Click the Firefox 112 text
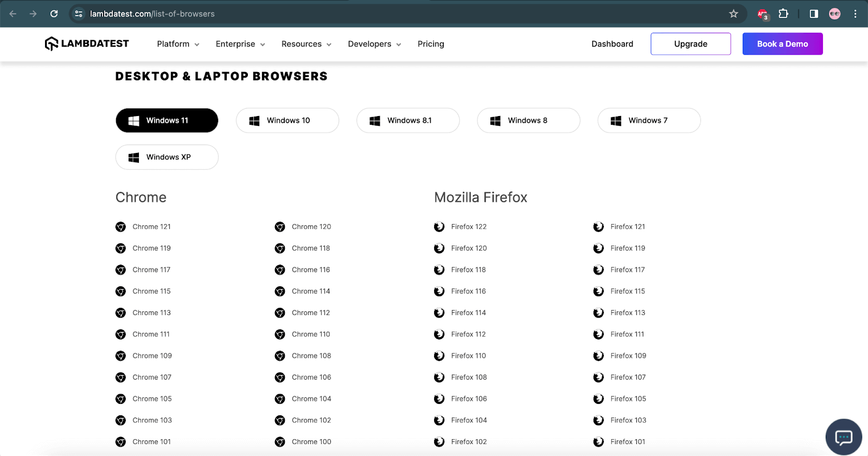Image resolution: width=868 pixels, height=456 pixels. (469, 335)
